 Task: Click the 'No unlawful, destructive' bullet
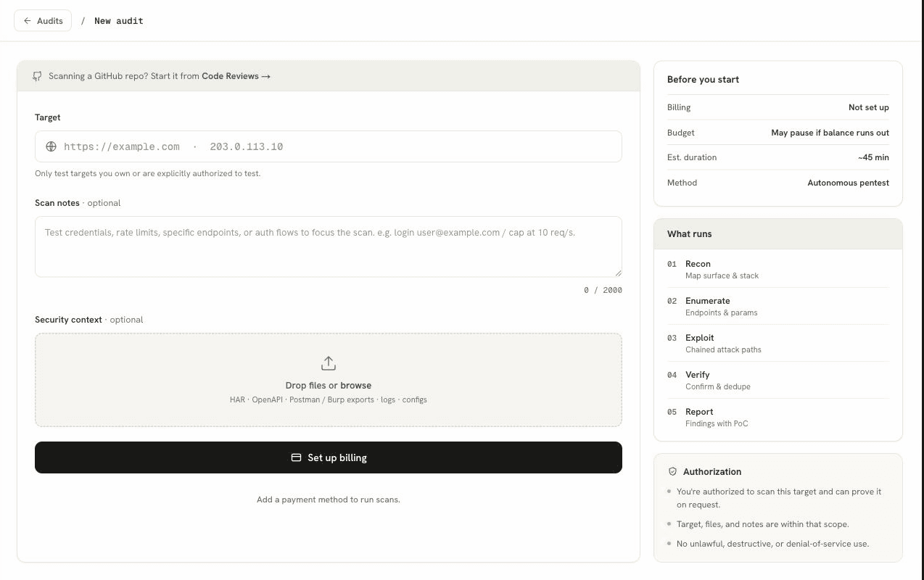[772, 544]
